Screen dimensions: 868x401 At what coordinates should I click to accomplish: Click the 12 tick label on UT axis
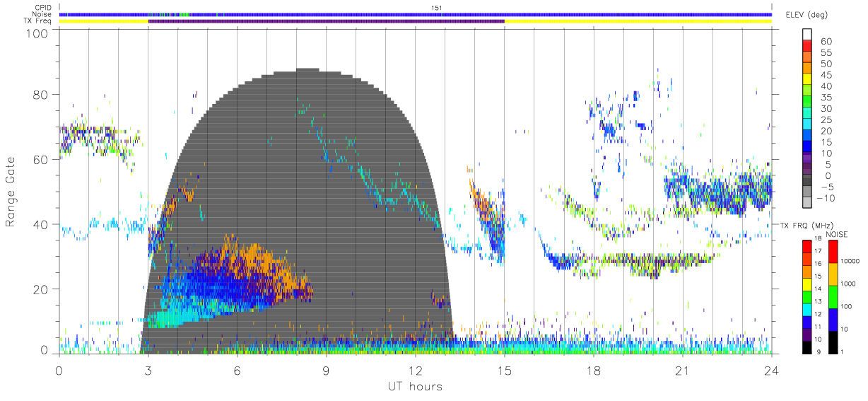(x=416, y=370)
